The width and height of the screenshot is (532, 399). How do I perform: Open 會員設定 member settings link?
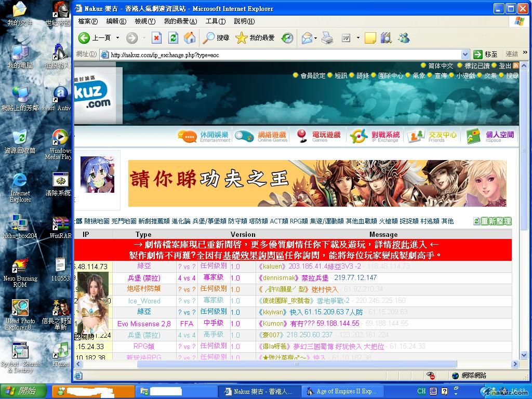pos(313,76)
